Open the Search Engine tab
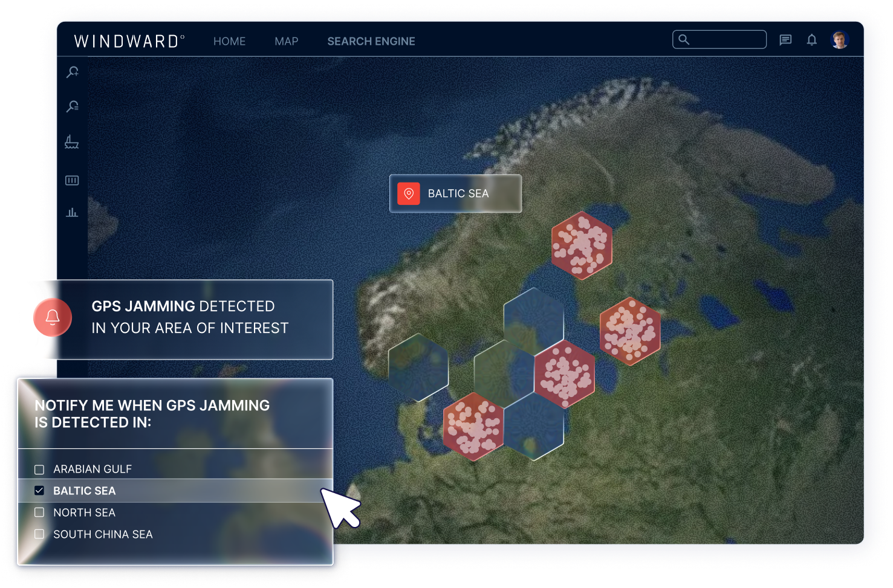The image size is (893, 588). tap(371, 41)
